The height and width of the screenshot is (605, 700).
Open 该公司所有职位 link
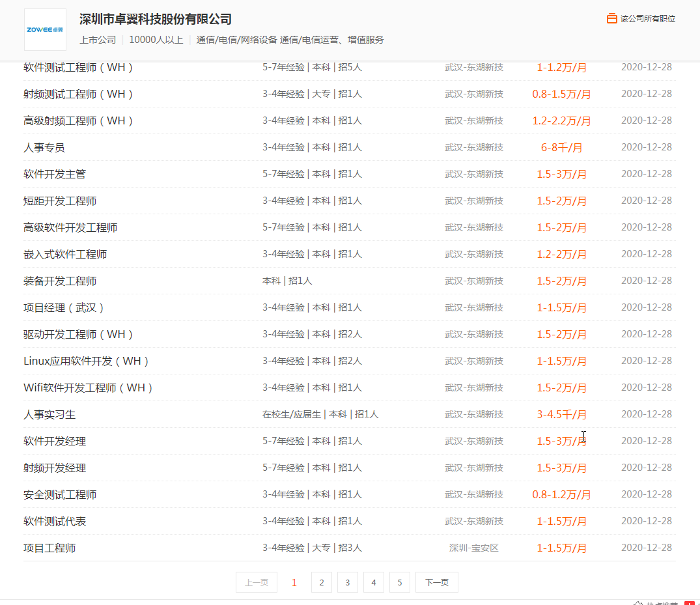(x=648, y=19)
